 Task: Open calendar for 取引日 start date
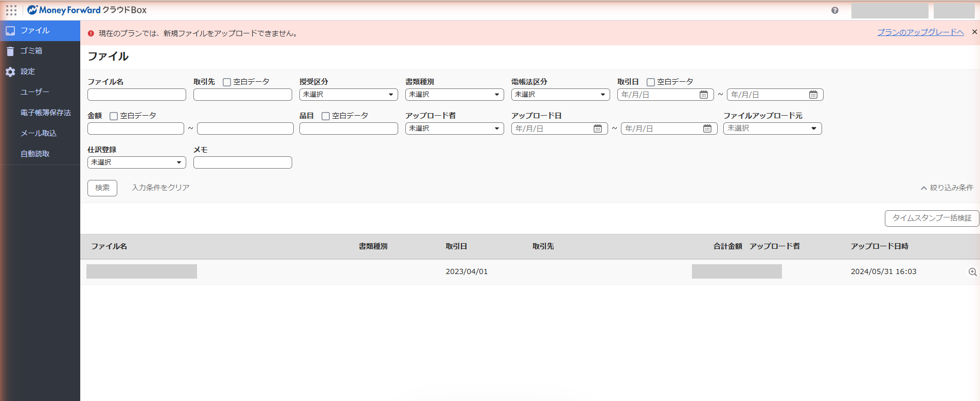coord(704,95)
